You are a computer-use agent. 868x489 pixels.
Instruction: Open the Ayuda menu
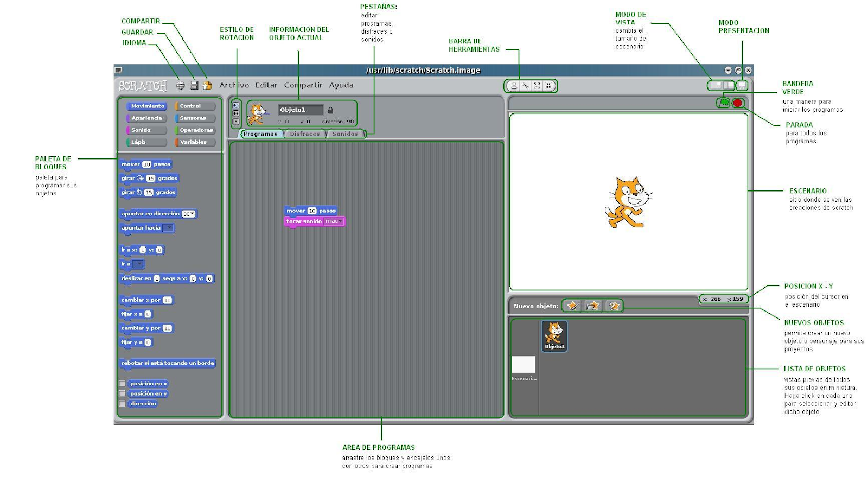tap(341, 85)
